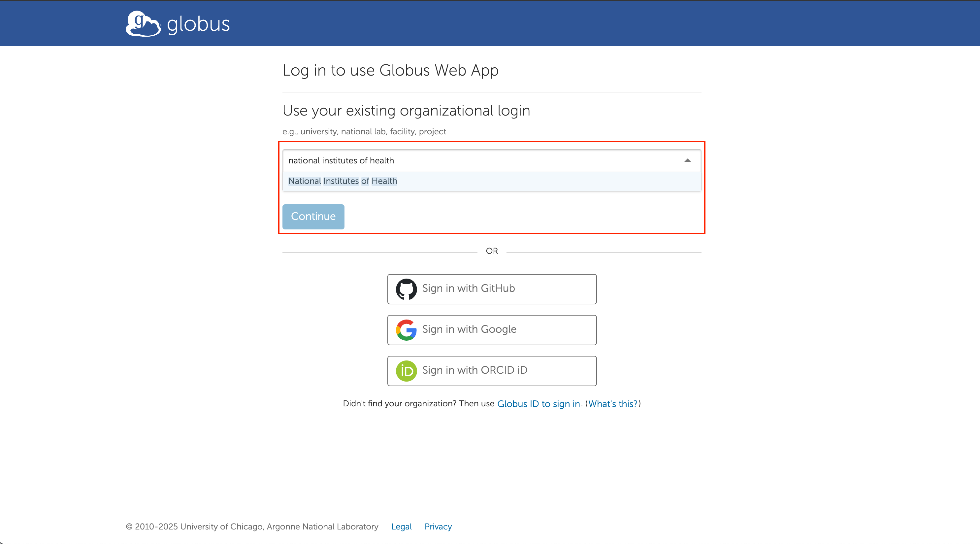Image resolution: width=980 pixels, height=544 pixels.
Task: Collapse the organization list with the caret arrow
Action: tap(687, 160)
